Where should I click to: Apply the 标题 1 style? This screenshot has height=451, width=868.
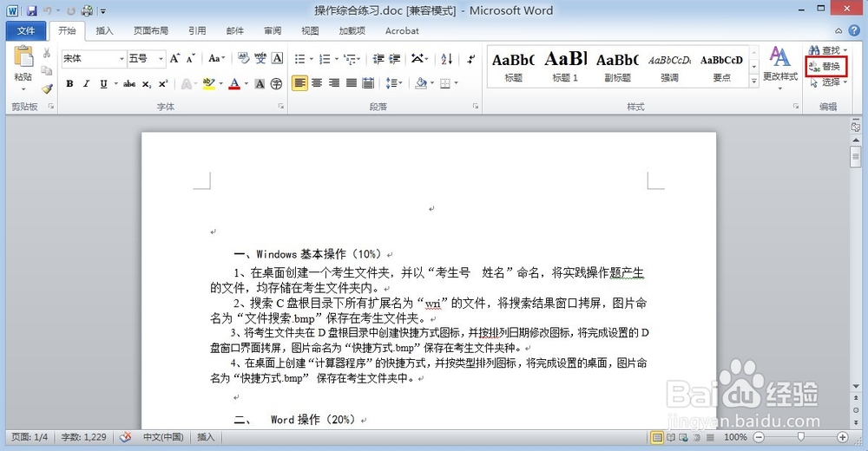pos(565,67)
